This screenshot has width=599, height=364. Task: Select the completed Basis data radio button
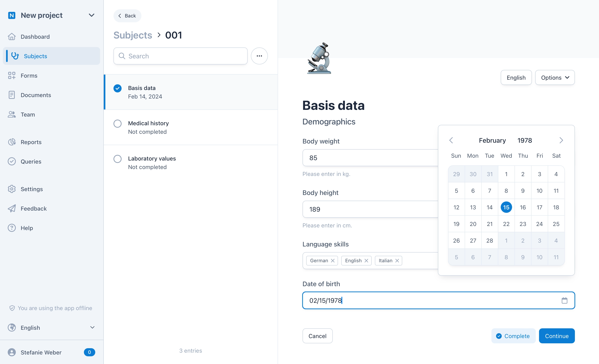(x=117, y=88)
